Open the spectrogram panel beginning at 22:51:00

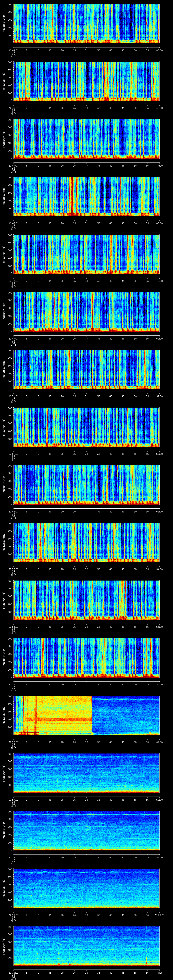[87, 427]
